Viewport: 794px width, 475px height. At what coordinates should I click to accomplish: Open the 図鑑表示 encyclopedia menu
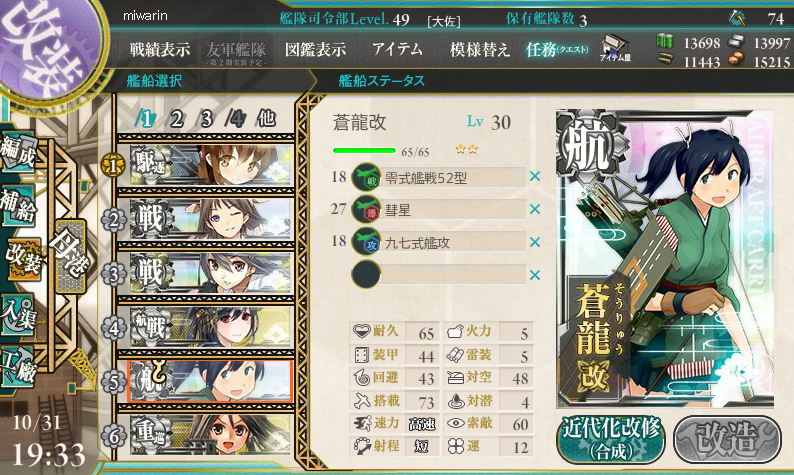pyautogui.click(x=315, y=50)
